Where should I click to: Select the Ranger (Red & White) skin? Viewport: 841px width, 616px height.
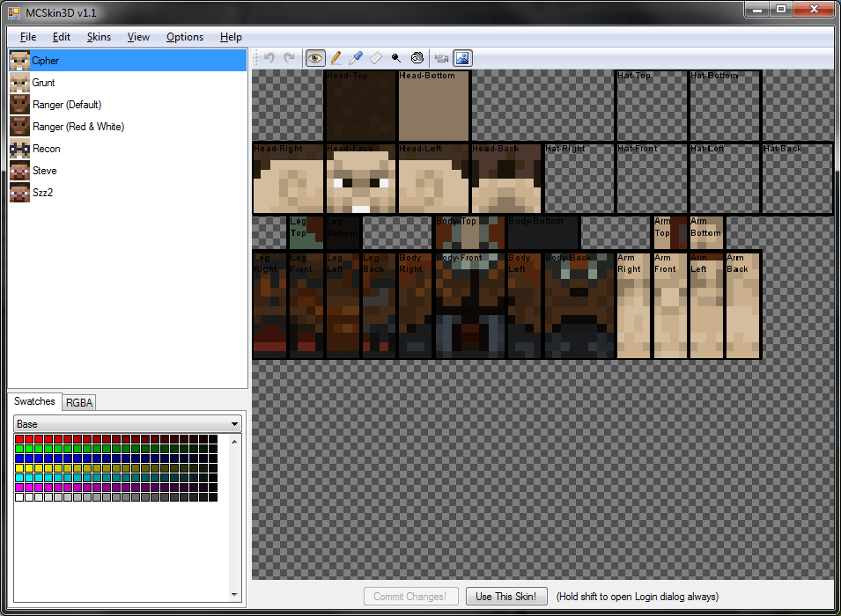click(x=128, y=127)
